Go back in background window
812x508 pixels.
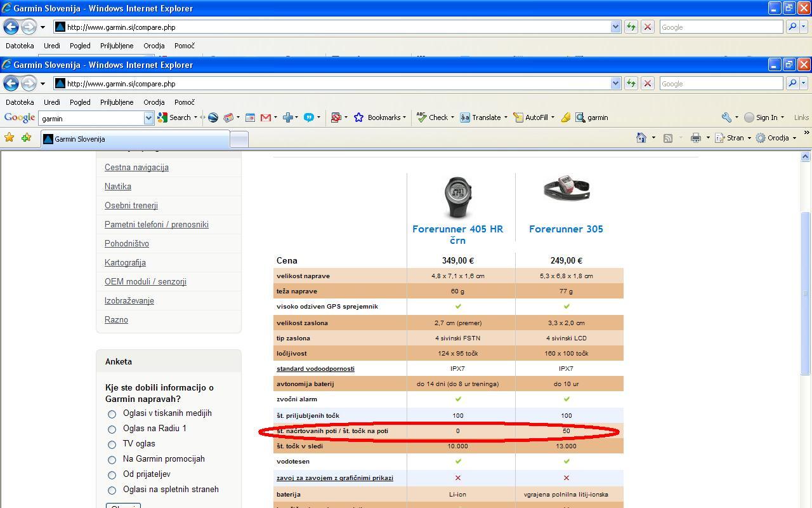(11, 27)
